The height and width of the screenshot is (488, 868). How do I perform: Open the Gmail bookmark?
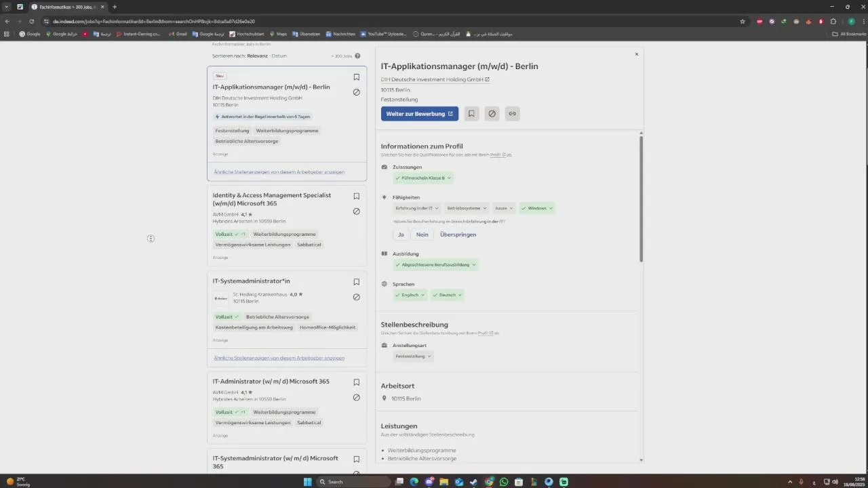(x=178, y=34)
